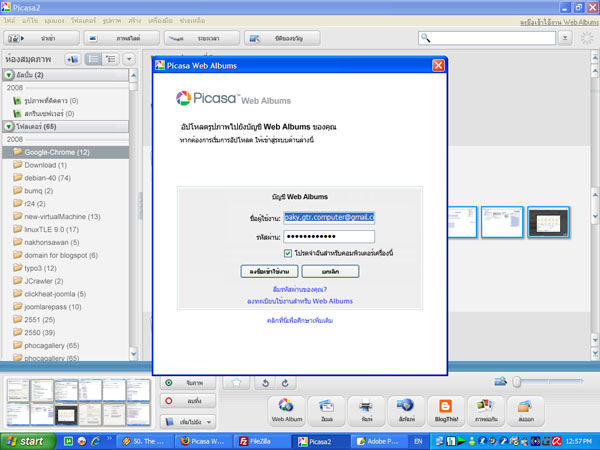Open the first menu in the menu bar
The width and height of the screenshot is (600, 450).
[9, 21]
